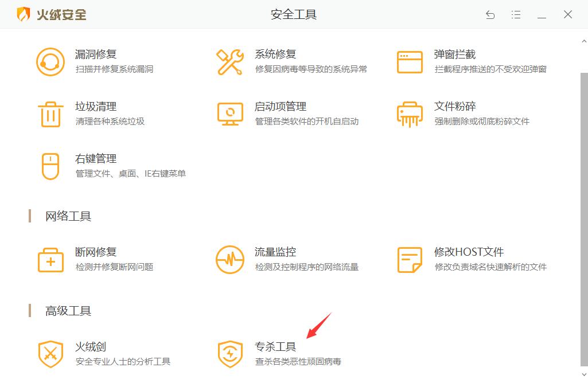Open the 垃圾清理 trash bin icon
588x387 pixels.
pos(50,114)
